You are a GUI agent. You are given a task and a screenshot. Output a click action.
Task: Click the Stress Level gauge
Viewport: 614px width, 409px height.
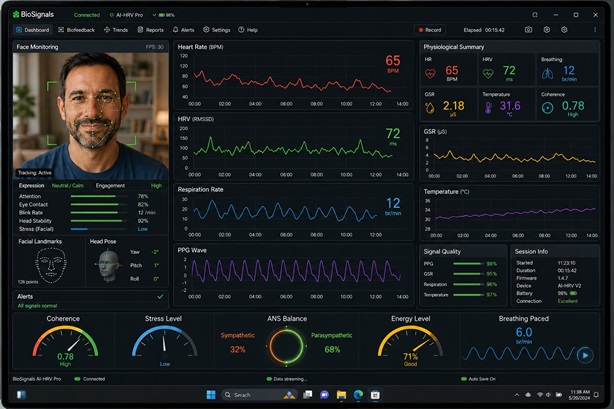tap(164, 342)
